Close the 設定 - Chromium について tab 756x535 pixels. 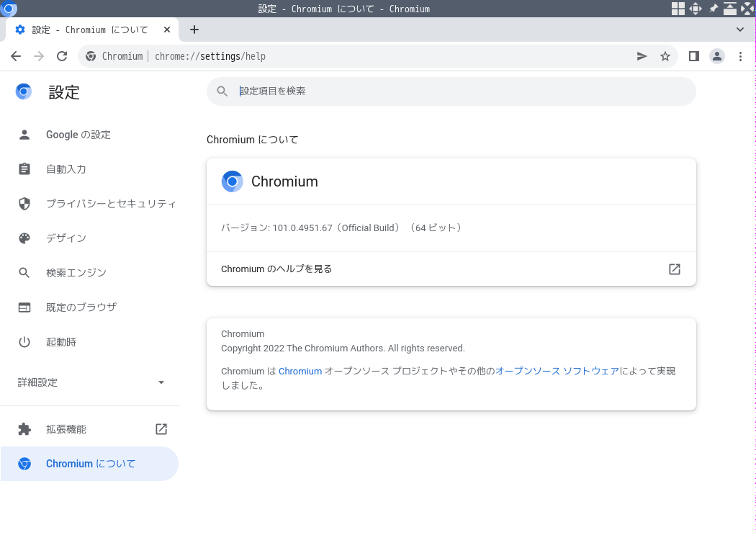coord(167,30)
